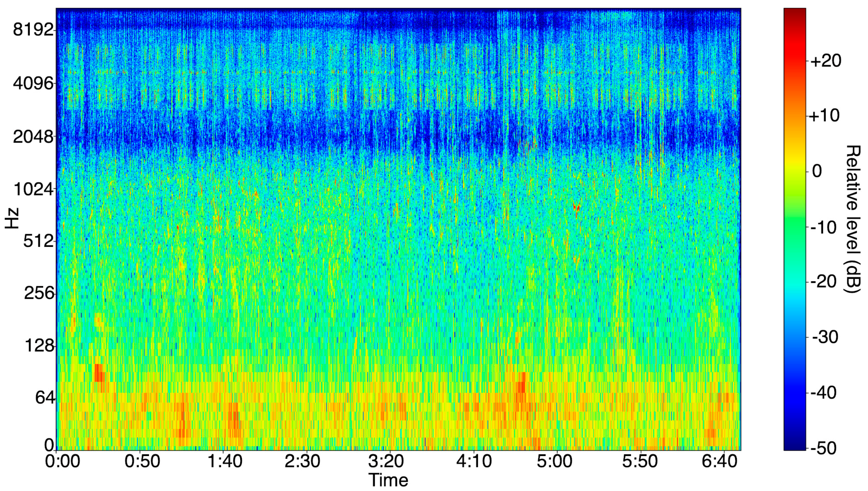Select the 0:00 time marker

(63, 461)
